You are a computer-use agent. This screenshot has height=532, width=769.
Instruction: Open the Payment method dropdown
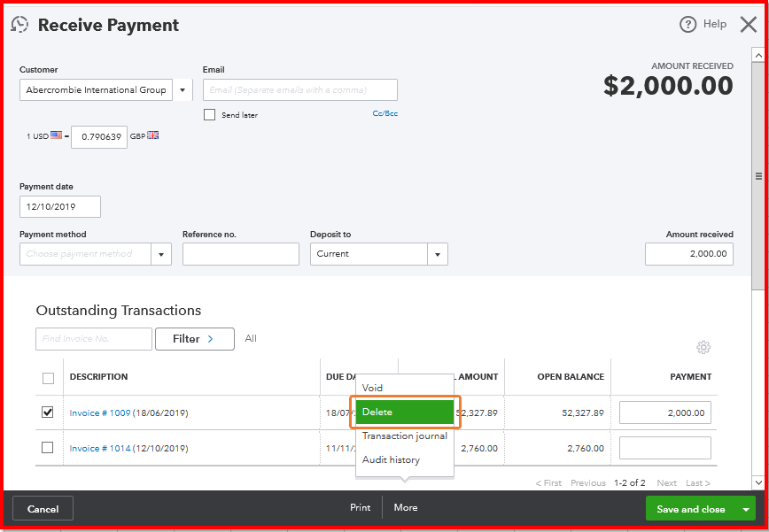click(x=160, y=253)
